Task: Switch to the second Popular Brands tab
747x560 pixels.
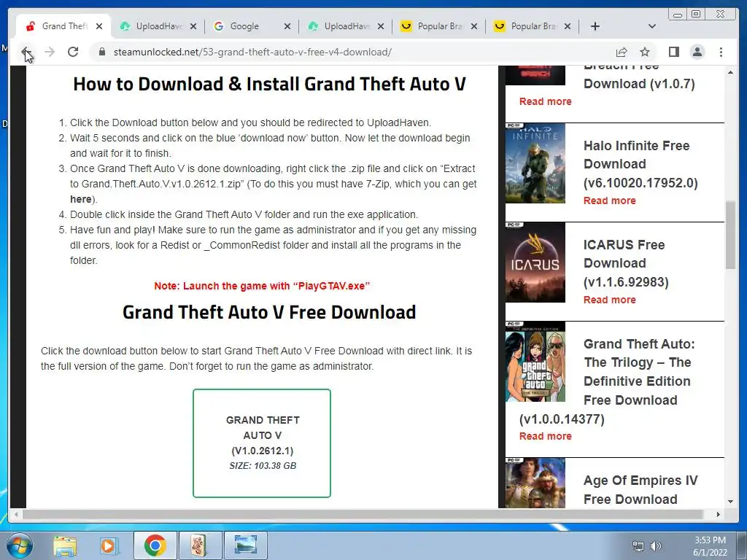Action: click(532, 26)
